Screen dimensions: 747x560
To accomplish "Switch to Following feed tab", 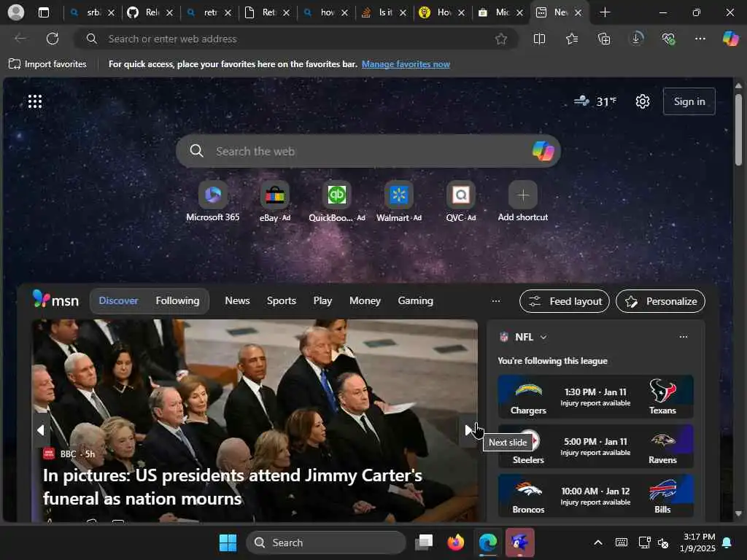I will (177, 300).
